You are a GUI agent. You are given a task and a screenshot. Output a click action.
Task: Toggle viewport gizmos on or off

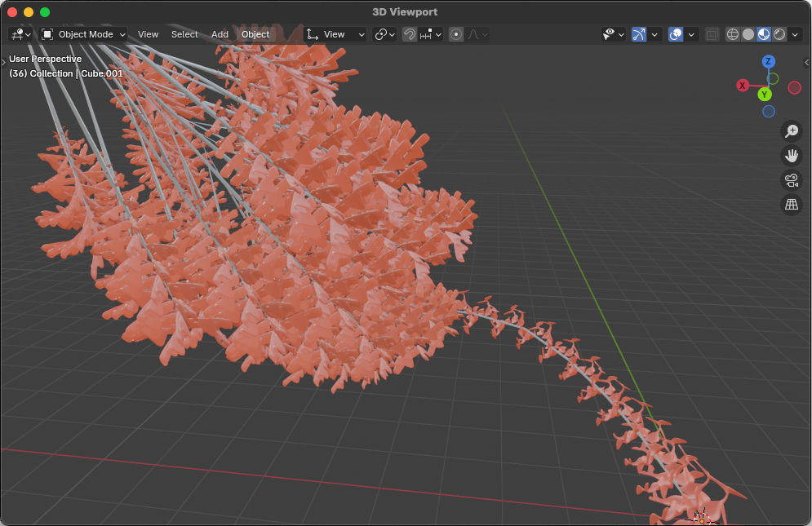pyautogui.click(x=639, y=34)
